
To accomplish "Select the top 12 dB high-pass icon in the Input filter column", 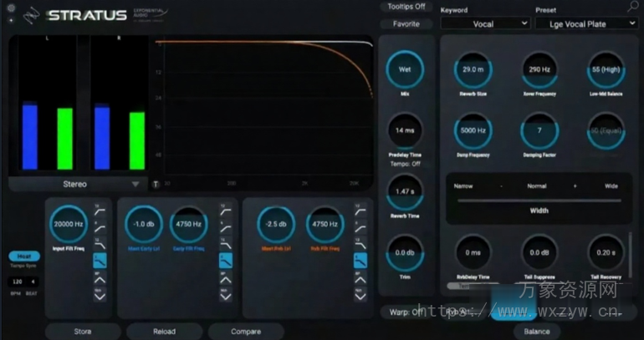I will [x=100, y=211].
